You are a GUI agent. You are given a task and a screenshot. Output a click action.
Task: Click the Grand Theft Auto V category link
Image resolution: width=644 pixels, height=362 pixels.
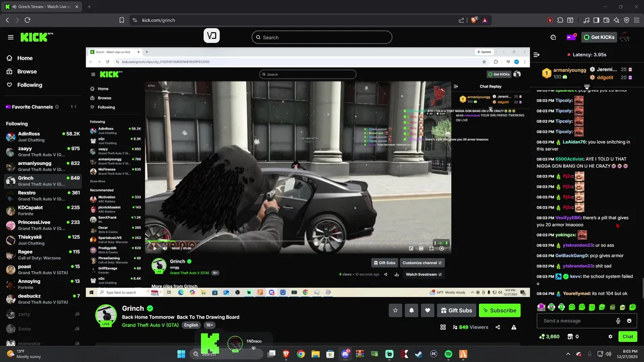tap(150, 325)
